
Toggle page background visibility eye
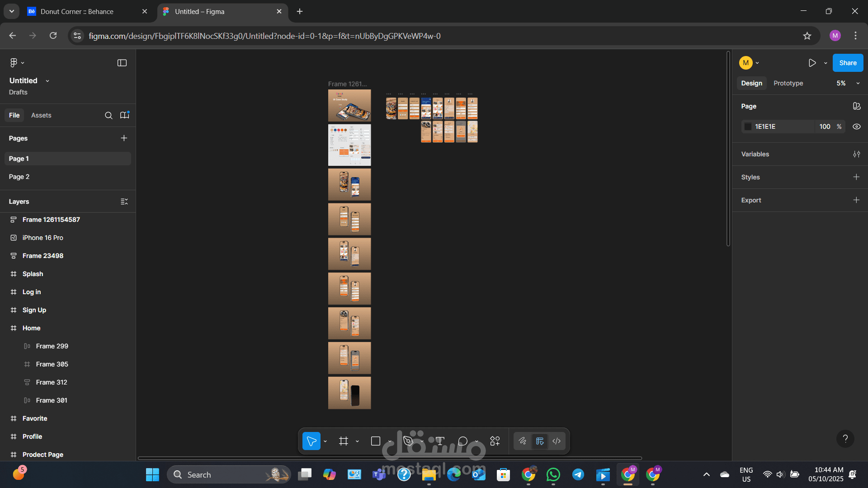point(856,127)
